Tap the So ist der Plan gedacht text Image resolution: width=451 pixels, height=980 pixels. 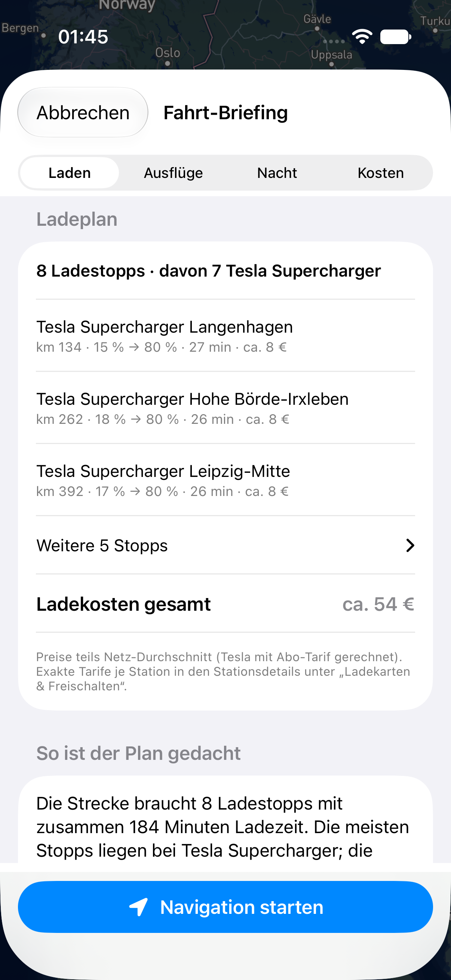(138, 753)
